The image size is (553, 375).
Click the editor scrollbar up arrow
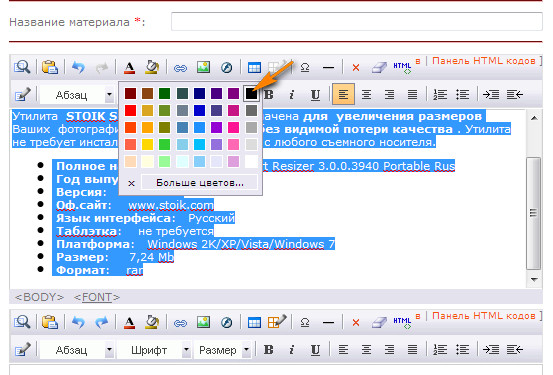click(x=534, y=118)
